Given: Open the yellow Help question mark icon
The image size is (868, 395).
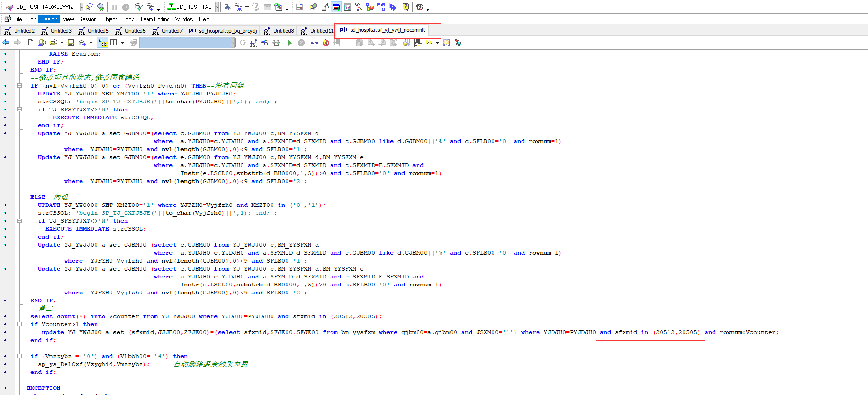Looking at the screenshot, I should point(406,7).
